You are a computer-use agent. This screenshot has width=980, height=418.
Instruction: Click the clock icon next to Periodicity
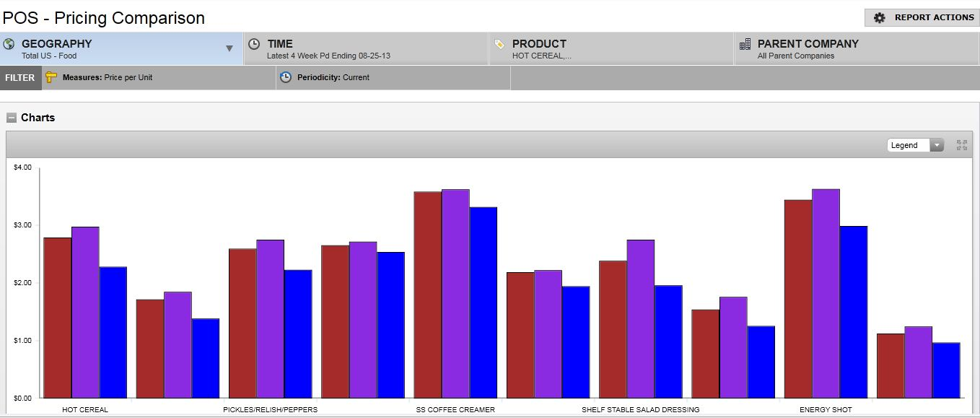point(286,77)
